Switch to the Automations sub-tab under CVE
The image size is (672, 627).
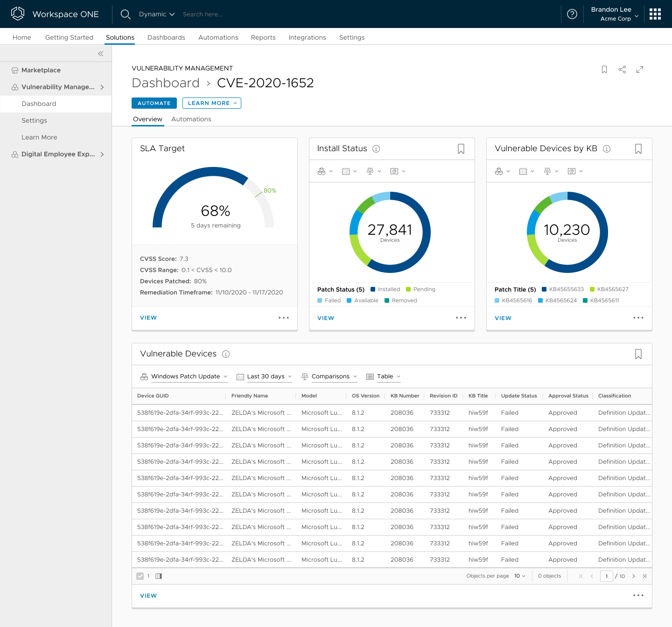click(x=191, y=119)
